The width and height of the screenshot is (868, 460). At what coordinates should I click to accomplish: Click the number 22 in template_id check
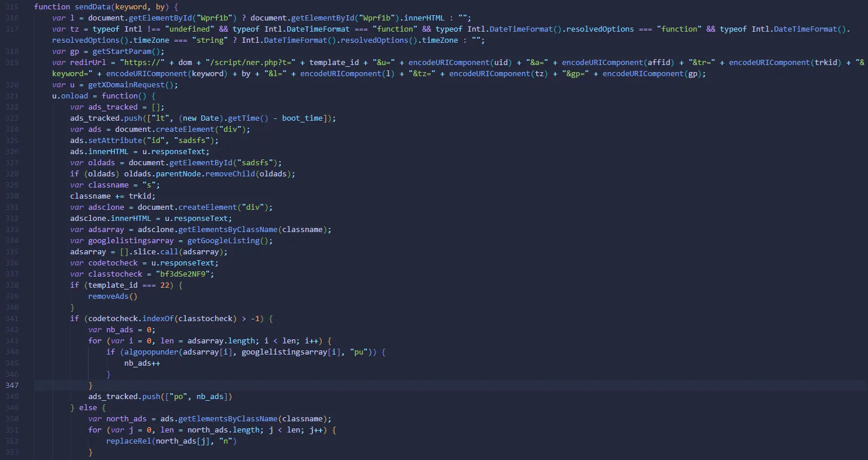point(164,285)
